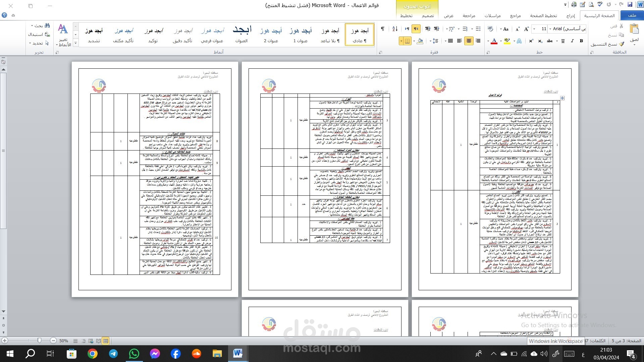Switch to the Review (مراجعة) tab
Viewport: 644px width, 362px height.
coord(469,15)
